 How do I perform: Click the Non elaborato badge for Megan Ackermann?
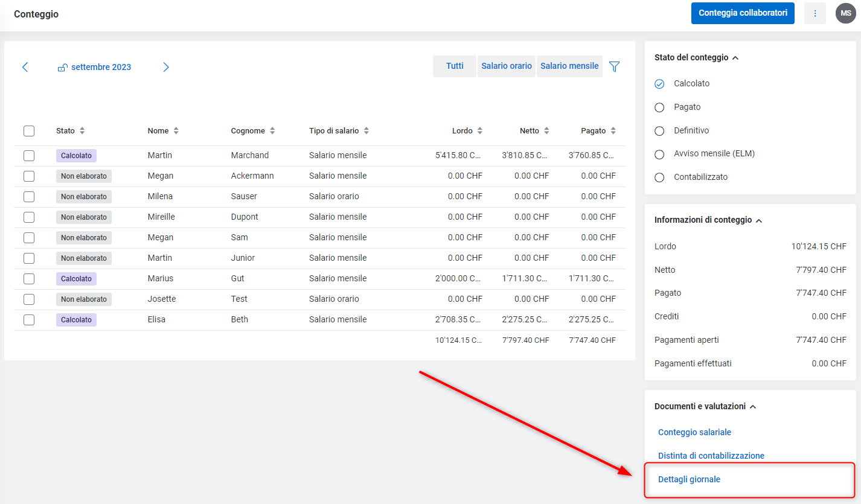pyautogui.click(x=84, y=176)
